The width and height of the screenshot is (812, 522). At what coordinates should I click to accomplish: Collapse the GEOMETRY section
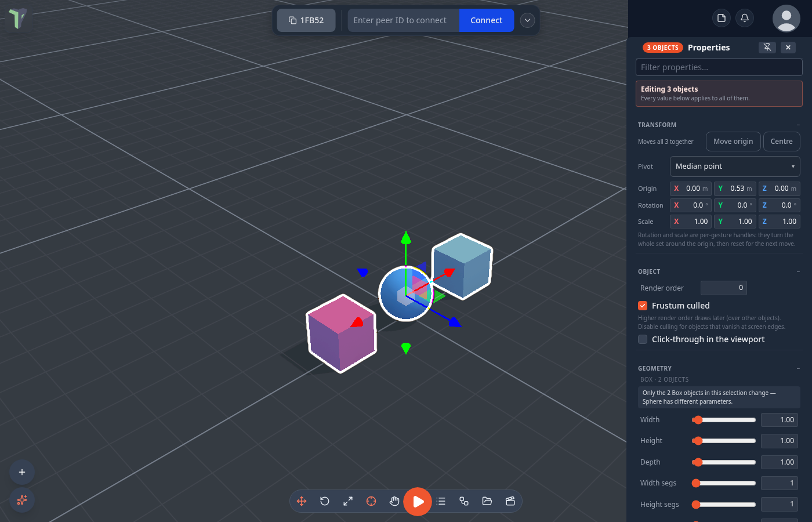pos(798,368)
